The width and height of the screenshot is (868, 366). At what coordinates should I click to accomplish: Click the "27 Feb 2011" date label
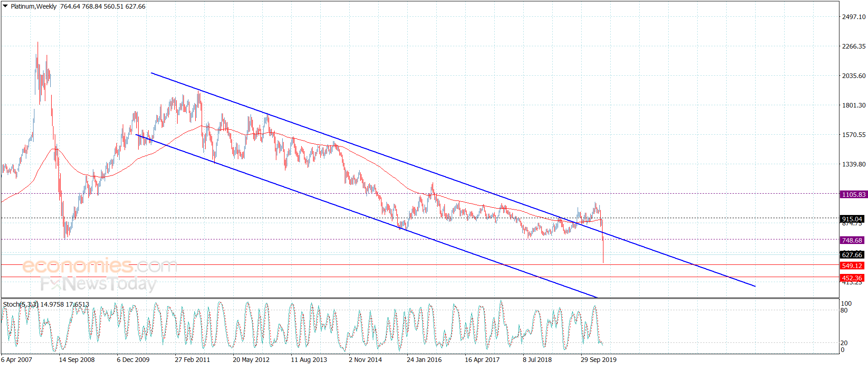(x=193, y=360)
